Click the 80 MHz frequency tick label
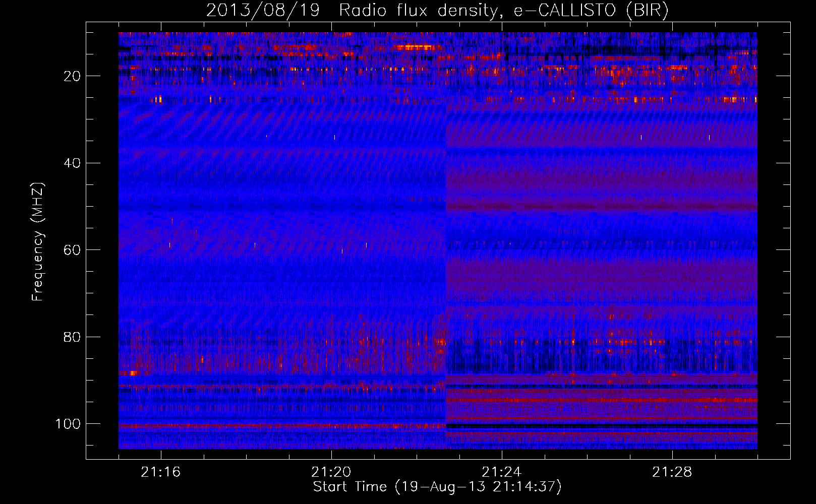This screenshot has height=504, width=816. [x=73, y=337]
